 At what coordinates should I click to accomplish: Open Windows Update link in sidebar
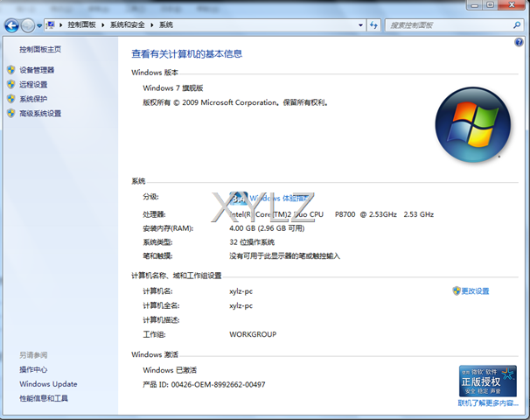[48, 384]
